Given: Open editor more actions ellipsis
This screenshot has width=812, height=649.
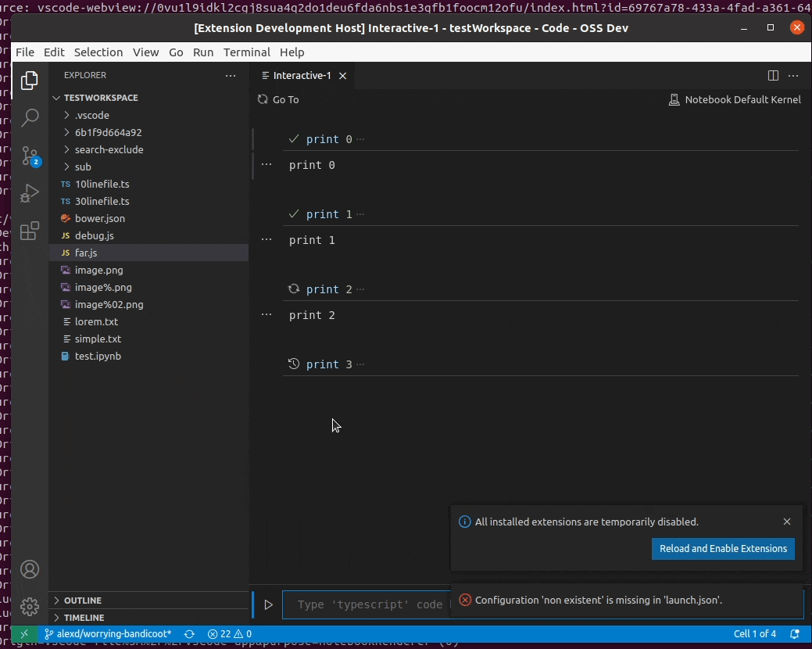Looking at the screenshot, I should (x=792, y=76).
